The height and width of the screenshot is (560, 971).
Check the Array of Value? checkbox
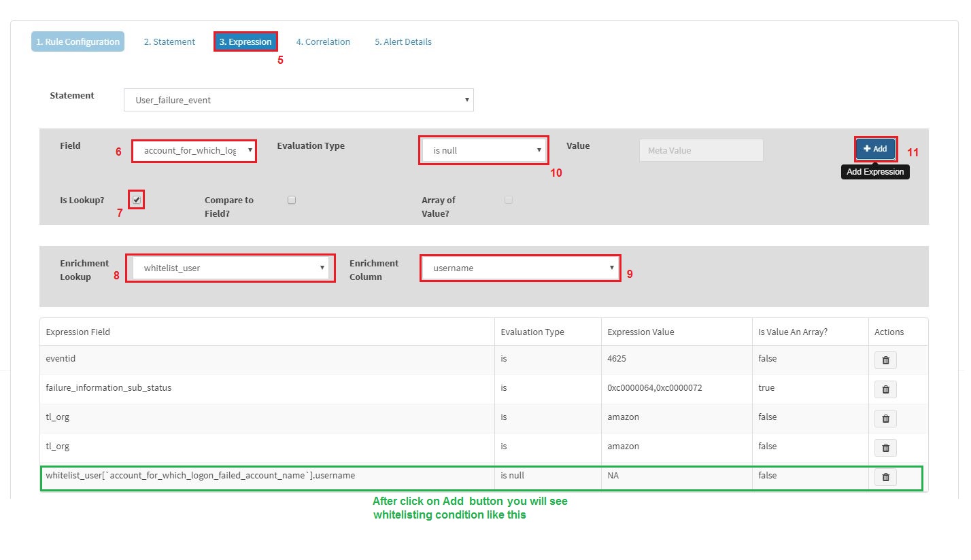coord(509,200)
